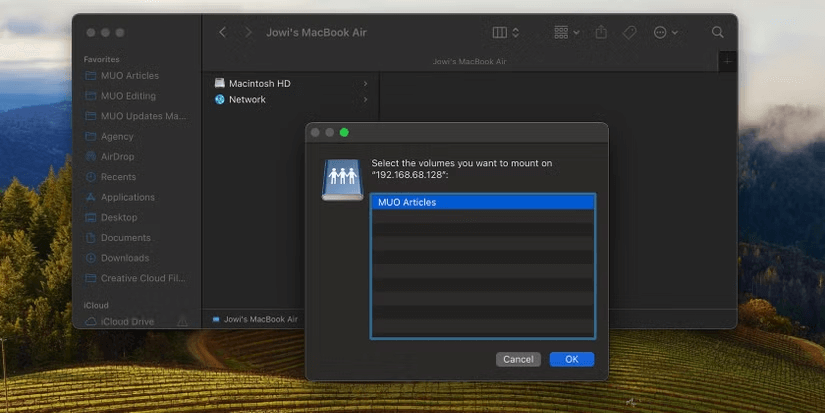825x413 pixels.
Task: Select iCloud Drive in the sidebar
Action: (x=127, y=321)
